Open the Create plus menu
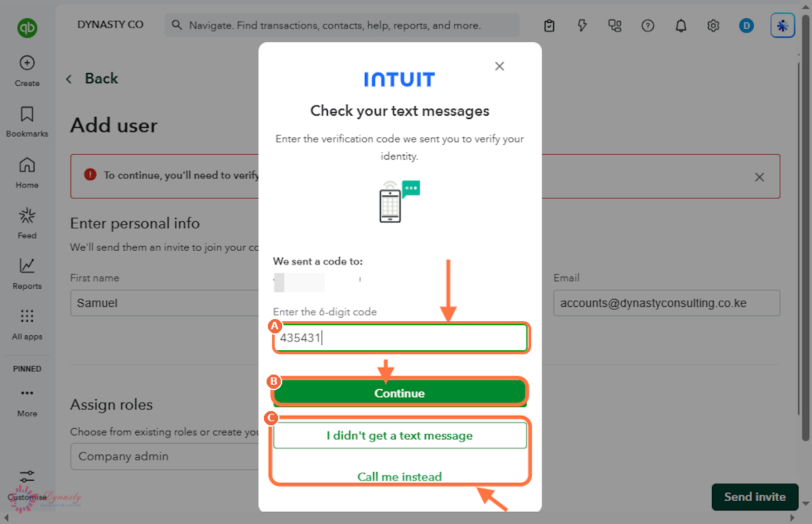Screen dimensions: 812x524 [27, 71]
